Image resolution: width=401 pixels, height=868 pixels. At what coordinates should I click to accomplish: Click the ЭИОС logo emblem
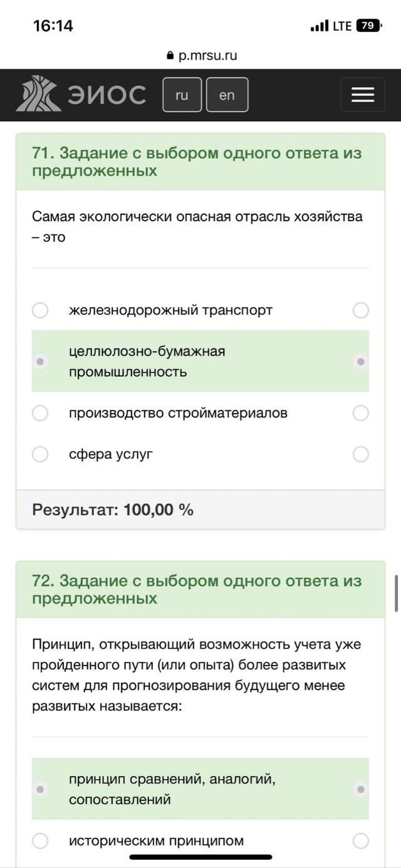(x=39, y=94)
